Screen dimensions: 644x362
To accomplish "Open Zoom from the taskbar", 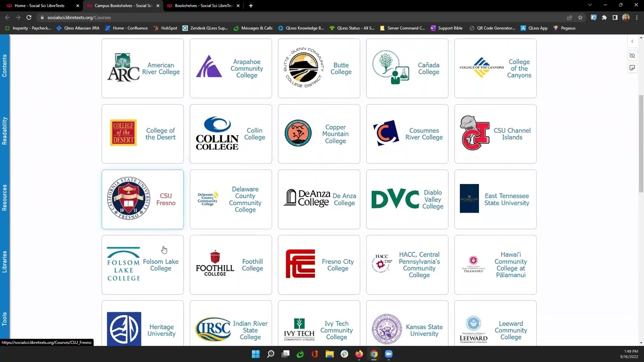I will coord(388,354).
